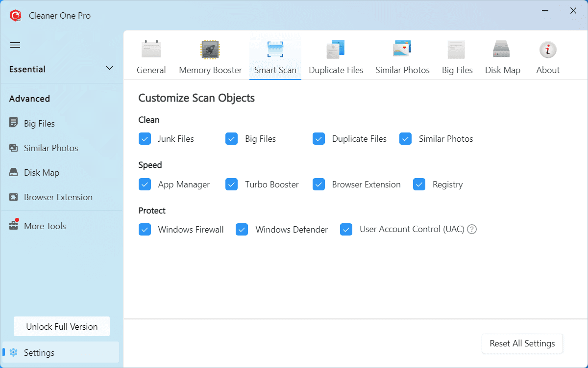Open Disk Map label in the sidebar
This screenshot has width=588, height=368.
point(42,173)
